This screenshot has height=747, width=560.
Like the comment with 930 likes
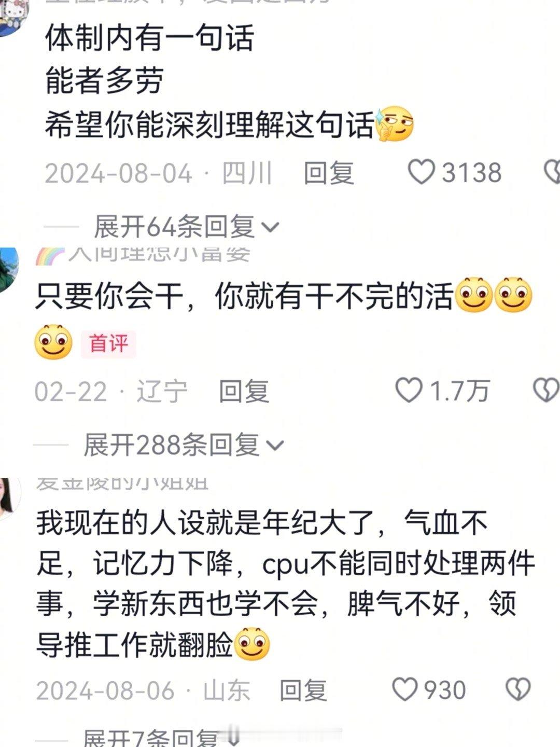[x=404, y=690]
